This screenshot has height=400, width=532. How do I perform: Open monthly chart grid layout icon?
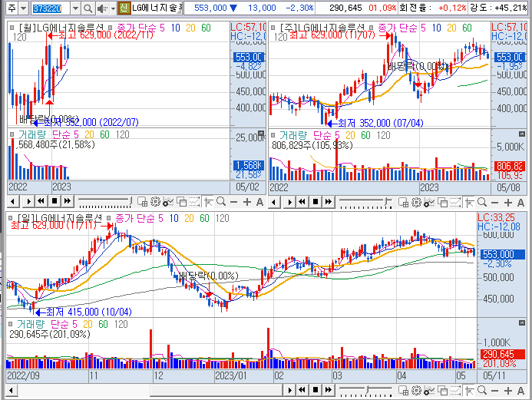click(143, 202)
